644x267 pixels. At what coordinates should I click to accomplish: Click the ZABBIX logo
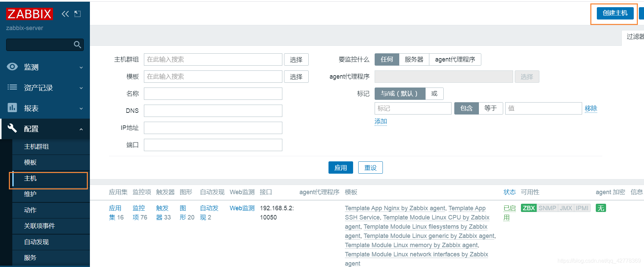coord(30,14)
